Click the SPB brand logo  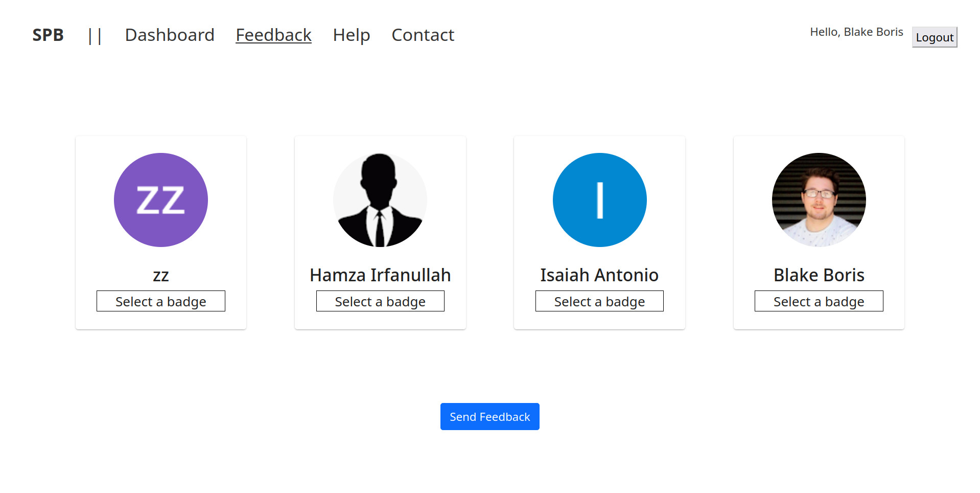[x=48, y=35]
